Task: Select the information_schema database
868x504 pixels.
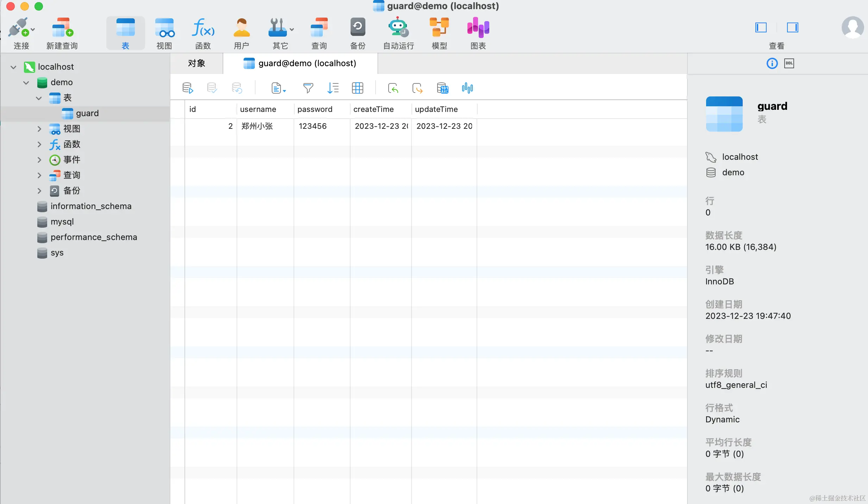Action: 91,206
